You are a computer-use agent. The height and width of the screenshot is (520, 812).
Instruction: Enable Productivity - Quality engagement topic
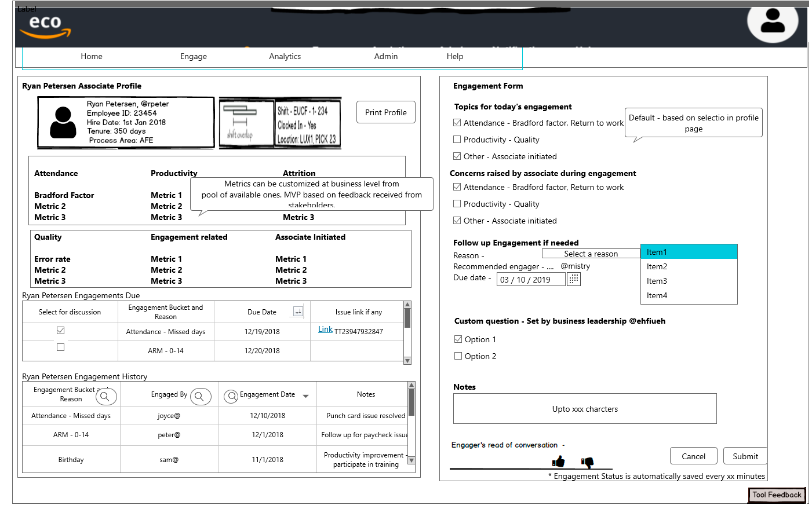[457, 140]
